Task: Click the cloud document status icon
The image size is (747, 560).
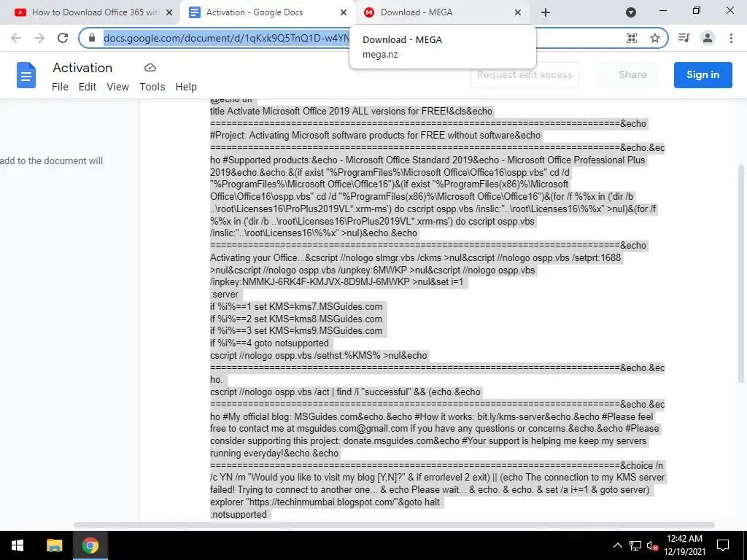Action: (150, 68)
